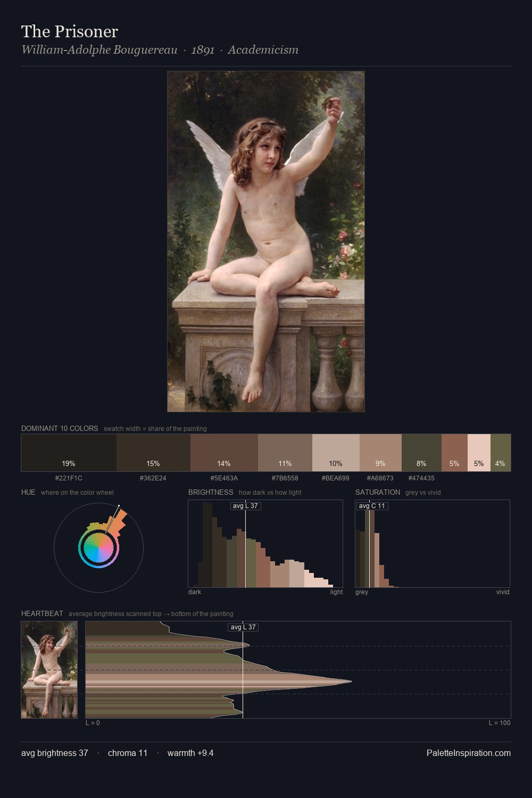Click the main painting image
The height and width of the screenshot is (798, 532).
point(266,242)
